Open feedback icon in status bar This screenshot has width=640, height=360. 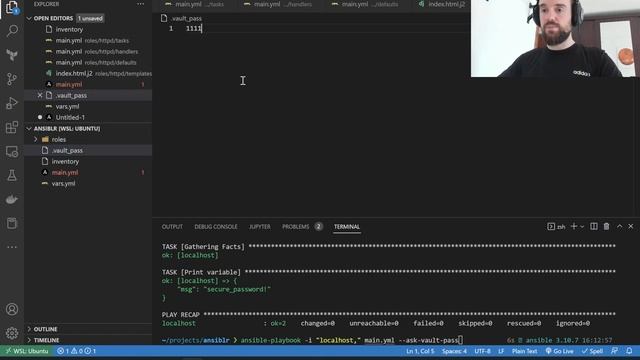click(x=615, y=351)
